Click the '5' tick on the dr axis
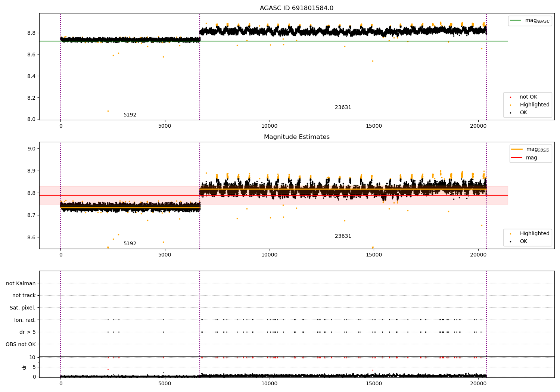This screenshot has width=560, height=392. [34, 367]
